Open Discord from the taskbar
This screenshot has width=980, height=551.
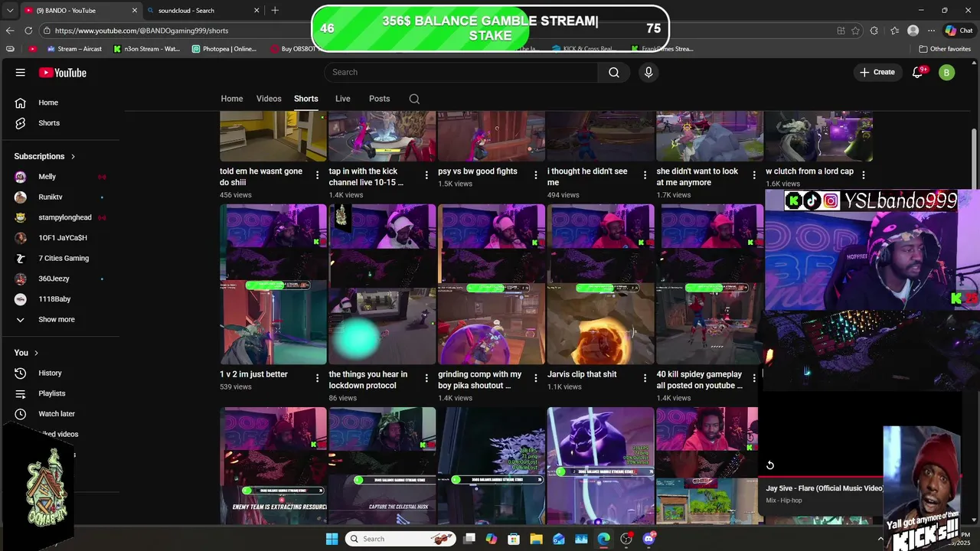(x=649, y=539)
